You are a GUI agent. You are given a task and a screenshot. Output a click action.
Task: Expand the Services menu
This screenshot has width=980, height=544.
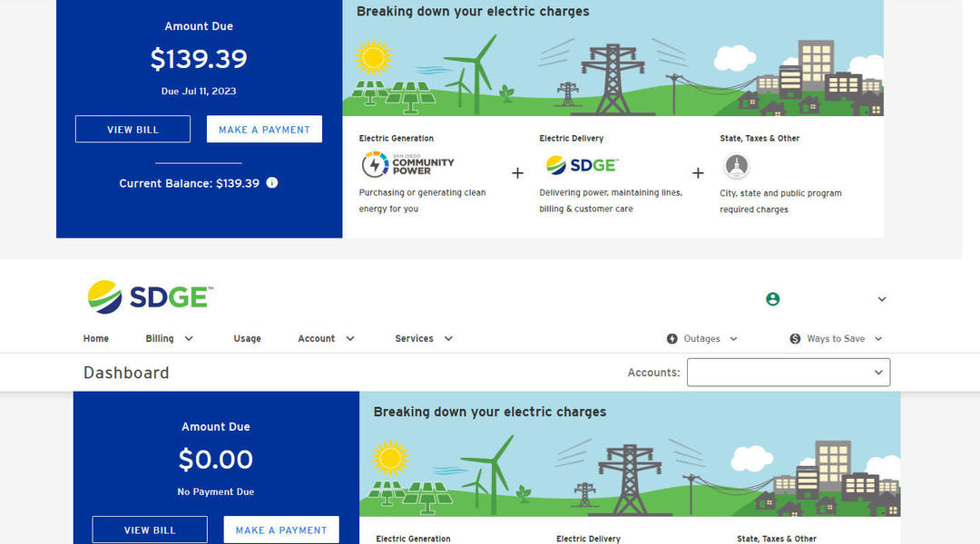coord(424,339)
